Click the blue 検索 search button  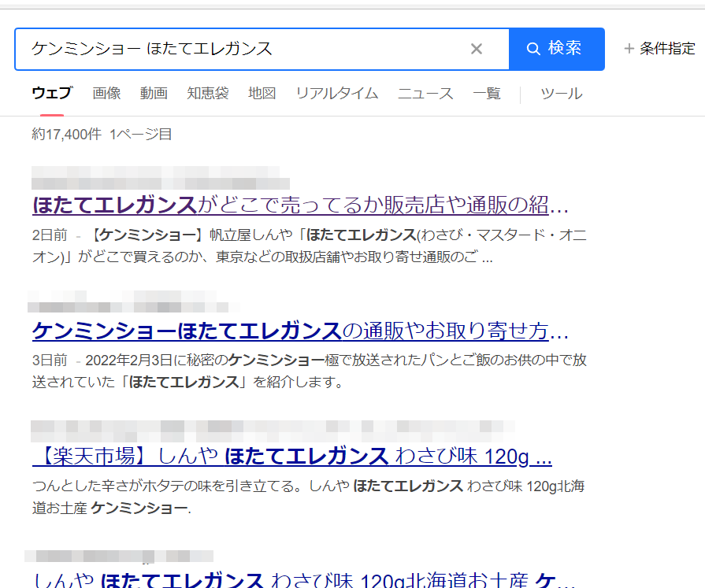pos(556,49)
